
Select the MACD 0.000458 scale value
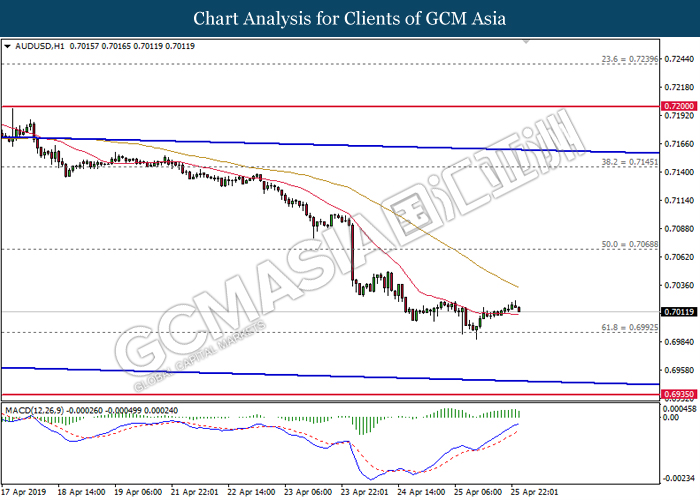coord(679,409)
